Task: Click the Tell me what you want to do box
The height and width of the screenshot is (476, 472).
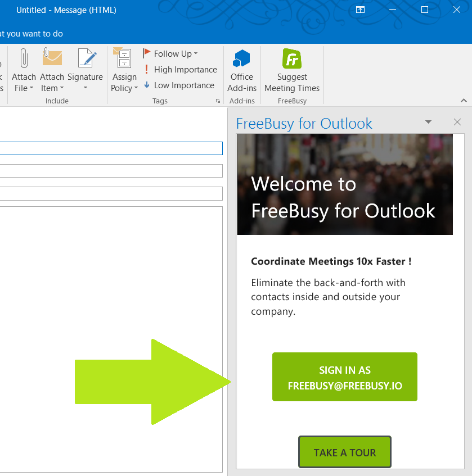Action: [32, 34]
